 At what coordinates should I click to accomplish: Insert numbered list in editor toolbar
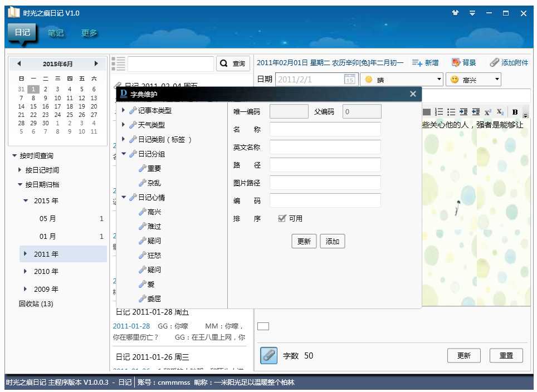[439, 112]
